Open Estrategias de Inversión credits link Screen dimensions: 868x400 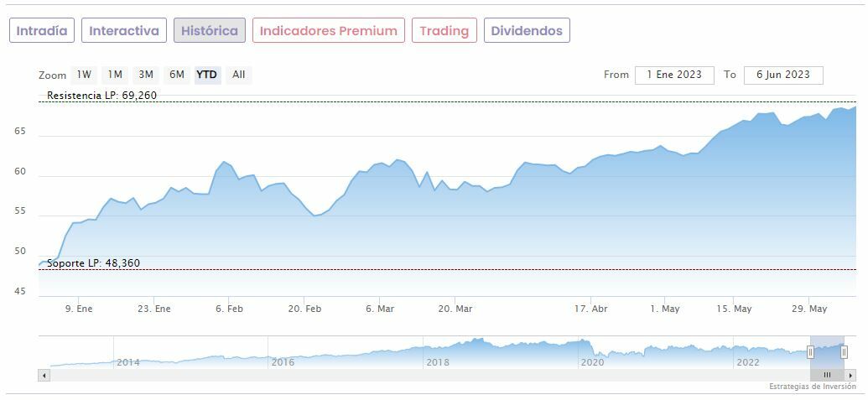coord(812,387)
